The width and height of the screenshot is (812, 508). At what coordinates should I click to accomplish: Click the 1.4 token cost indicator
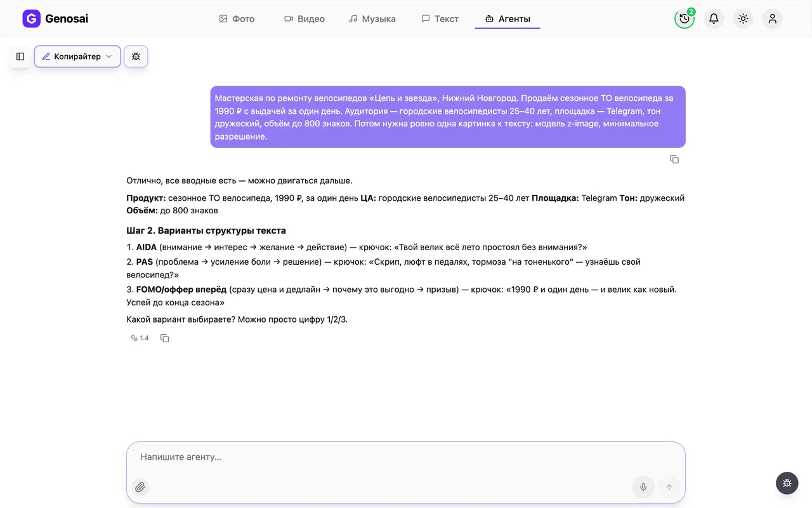pyautogui.click(x=140, y=338)
